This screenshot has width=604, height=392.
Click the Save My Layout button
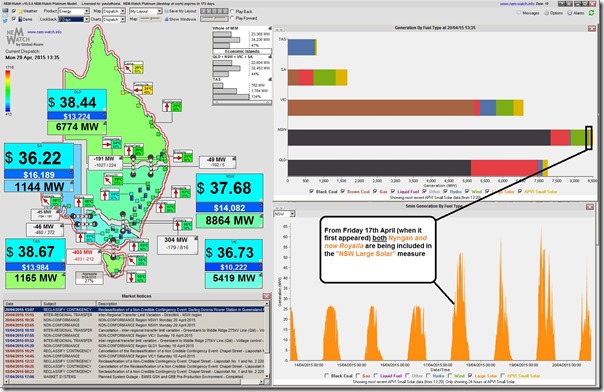pyautogui.click(x=181, y=11)
